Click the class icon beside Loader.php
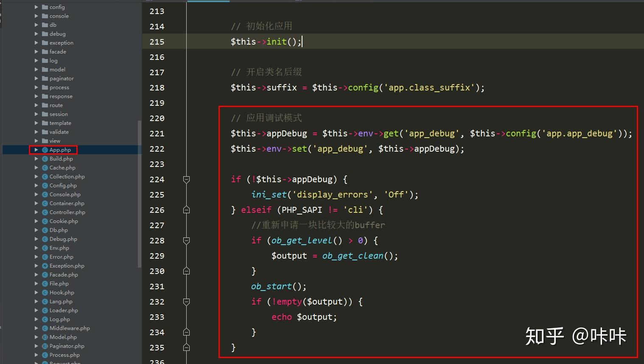Screen dimensions: 644x364 45,310
